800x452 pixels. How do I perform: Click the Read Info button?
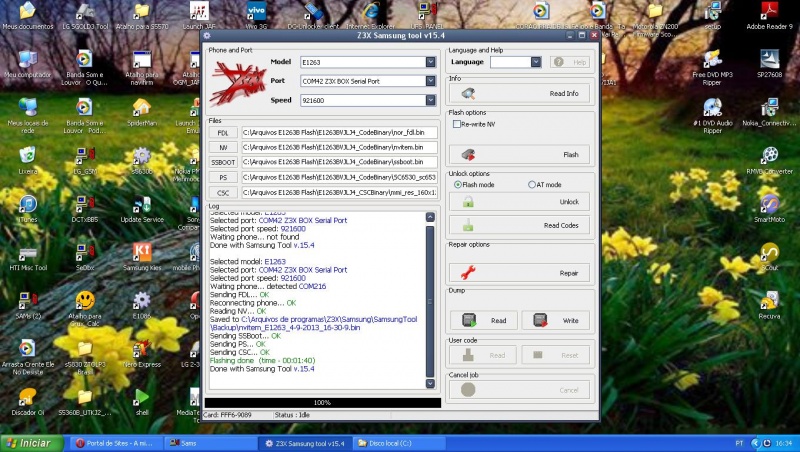click(520, 93)
